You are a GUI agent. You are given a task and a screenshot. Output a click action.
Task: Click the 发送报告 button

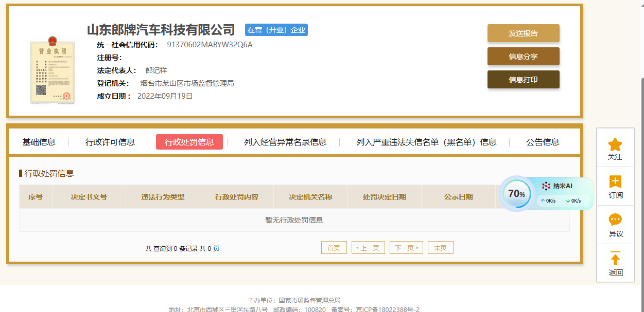[524, 33]
